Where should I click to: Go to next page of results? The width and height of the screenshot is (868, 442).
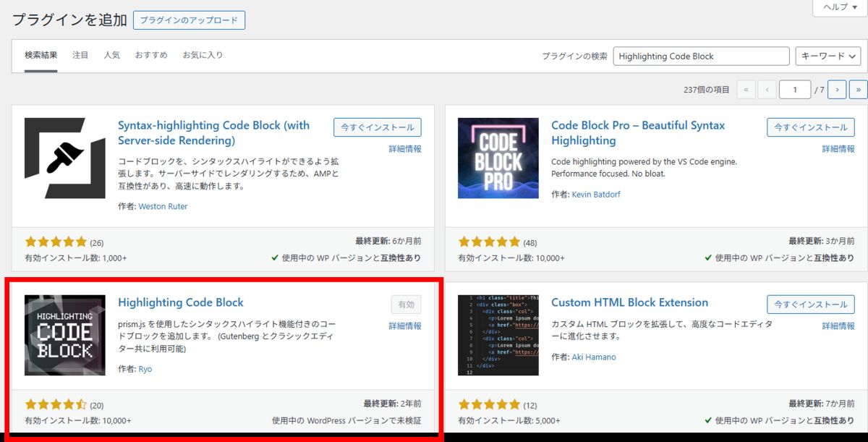[836, 90]
